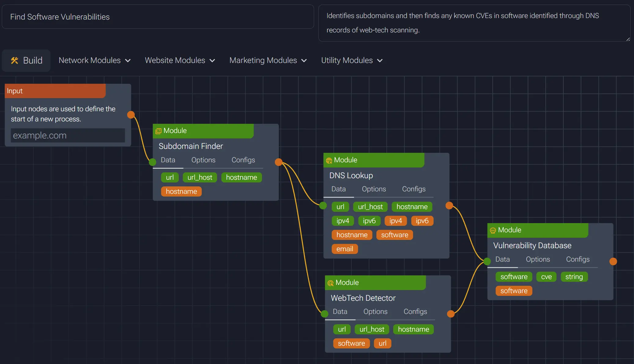Click the Input node output connector

tap(131, 115)
